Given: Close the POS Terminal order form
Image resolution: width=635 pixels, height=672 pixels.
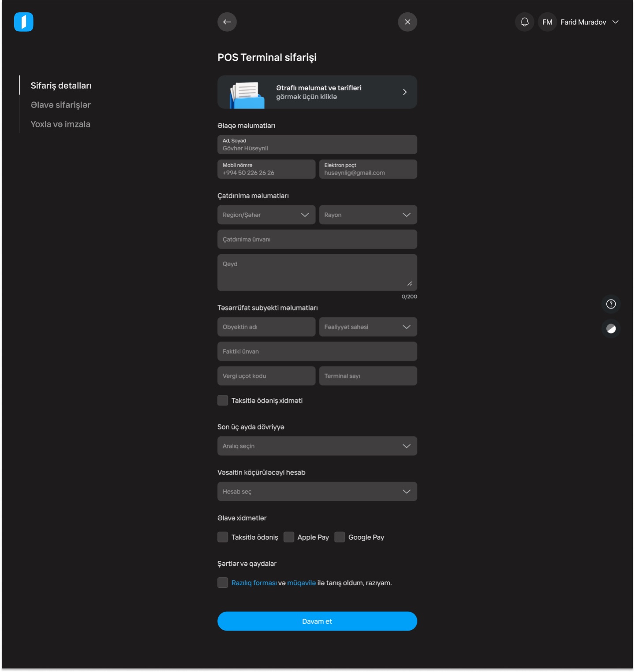Looking at the screenshot, I should (407, 22).
